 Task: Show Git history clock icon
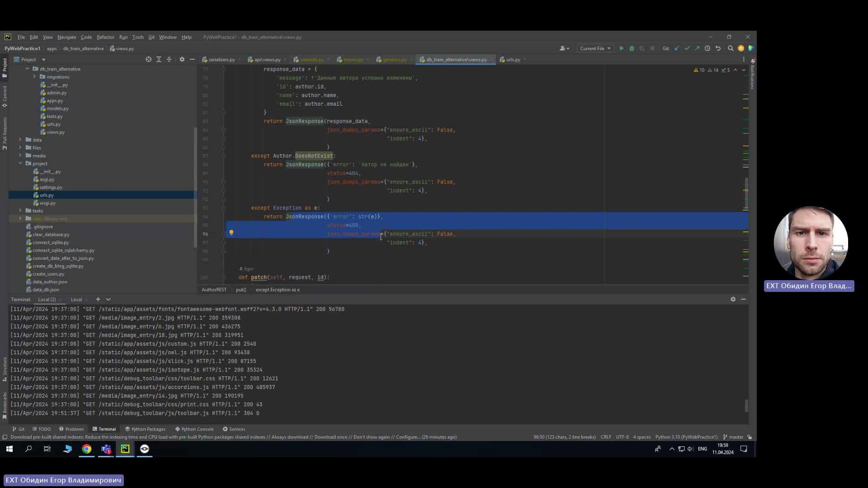708,48
